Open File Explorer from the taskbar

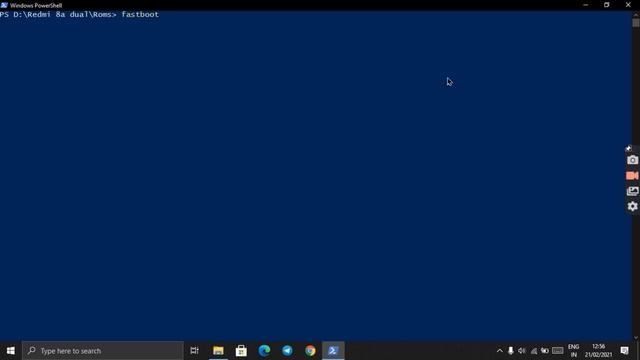pos(218,351)
